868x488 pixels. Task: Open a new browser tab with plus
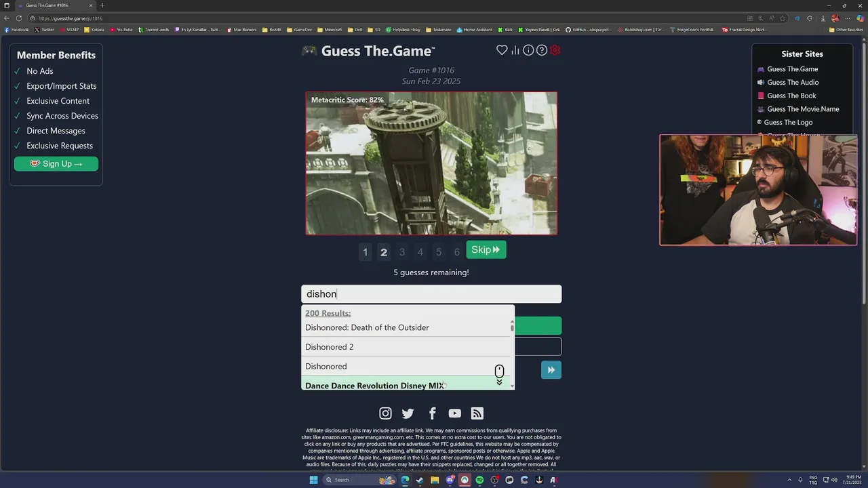(x=102, y=5)
